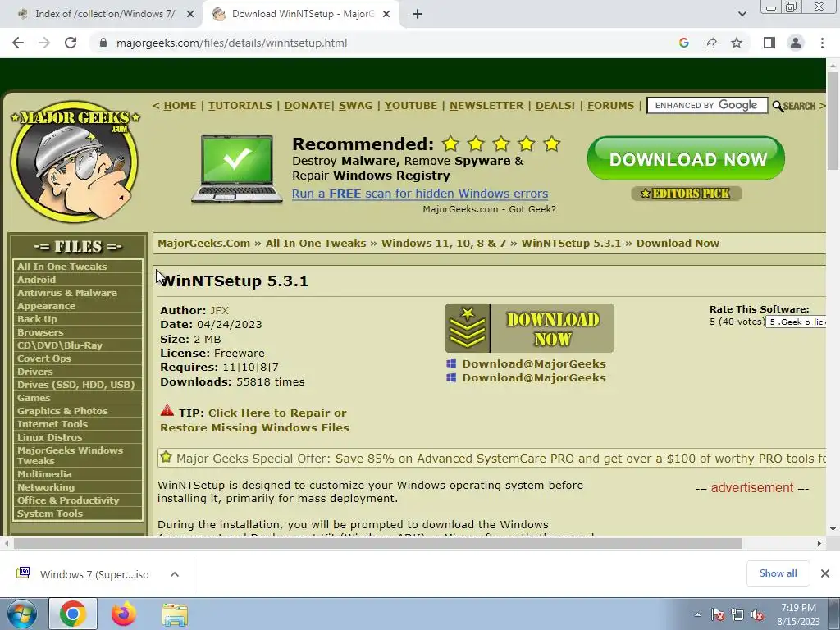This screenshot has width=840, height=630.
Task: Click the Google icon in address bar
Action: click(683, 43)
